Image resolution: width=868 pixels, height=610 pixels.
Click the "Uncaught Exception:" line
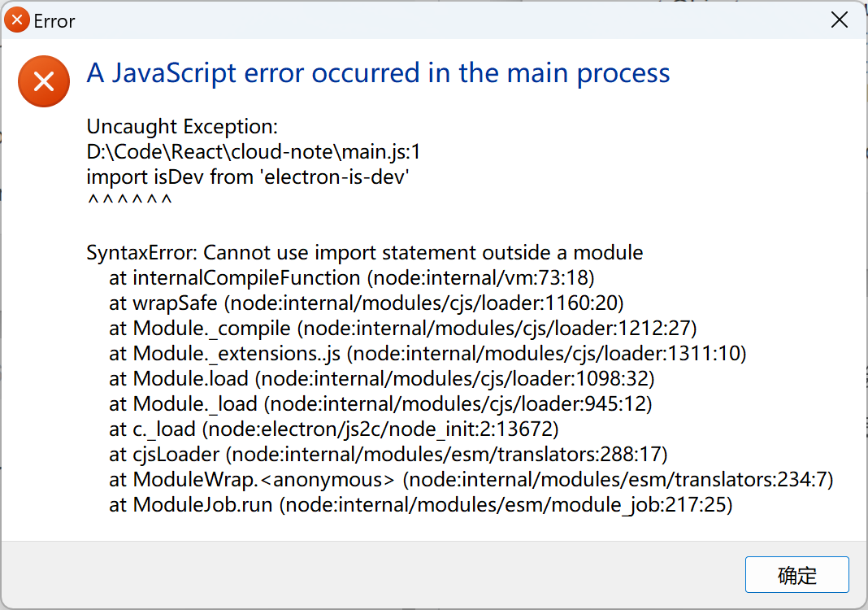182,127
